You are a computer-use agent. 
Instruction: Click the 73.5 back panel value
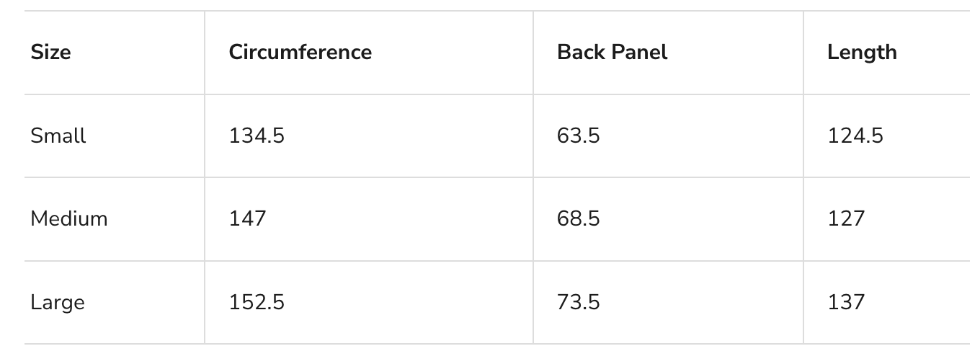[578, 302]
